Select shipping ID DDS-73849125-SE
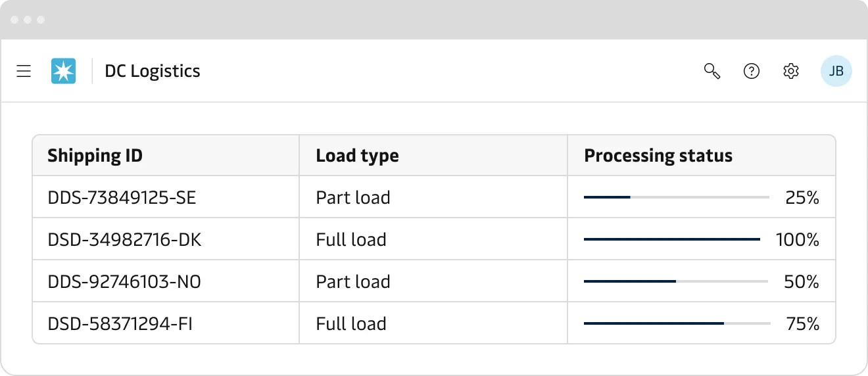 click(x=122, y=197)
